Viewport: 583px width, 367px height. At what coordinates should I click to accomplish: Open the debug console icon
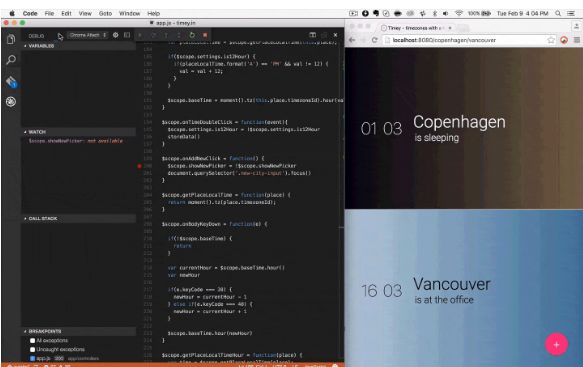[127, 35]
